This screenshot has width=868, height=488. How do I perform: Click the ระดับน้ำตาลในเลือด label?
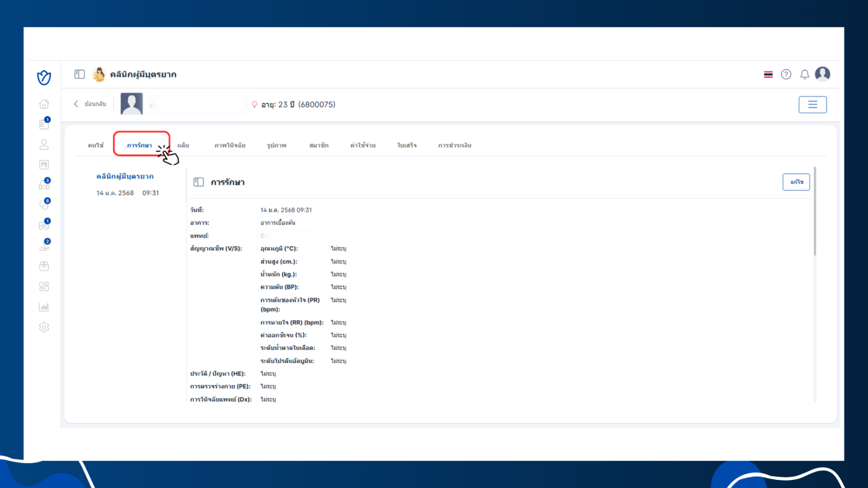point(288,348)
